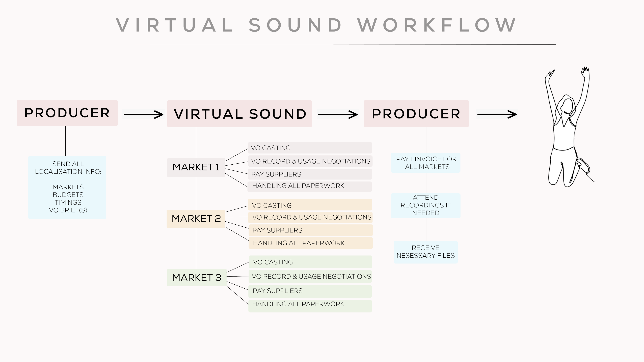644x362 pixels.
Task: Click Pay 1 Invoice For All Markets box
Action: pyautogui.click(x=425, y=163)
